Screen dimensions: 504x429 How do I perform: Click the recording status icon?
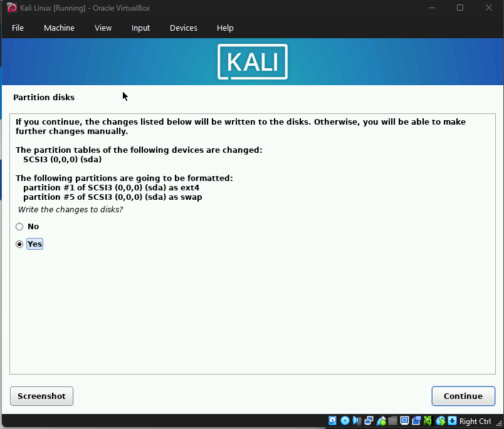point(416,421)
